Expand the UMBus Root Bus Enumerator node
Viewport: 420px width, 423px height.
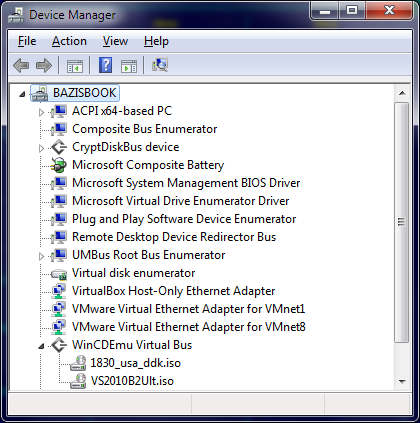point(41,256)
